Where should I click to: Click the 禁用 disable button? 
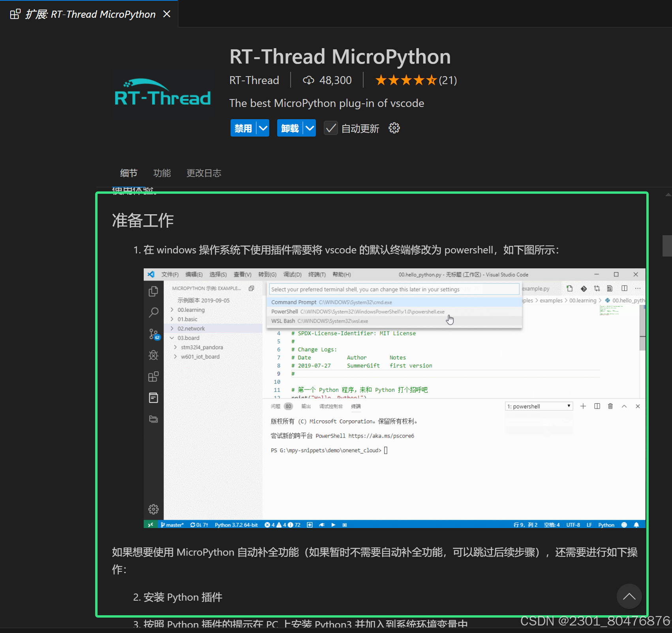(x=243, y=128)
